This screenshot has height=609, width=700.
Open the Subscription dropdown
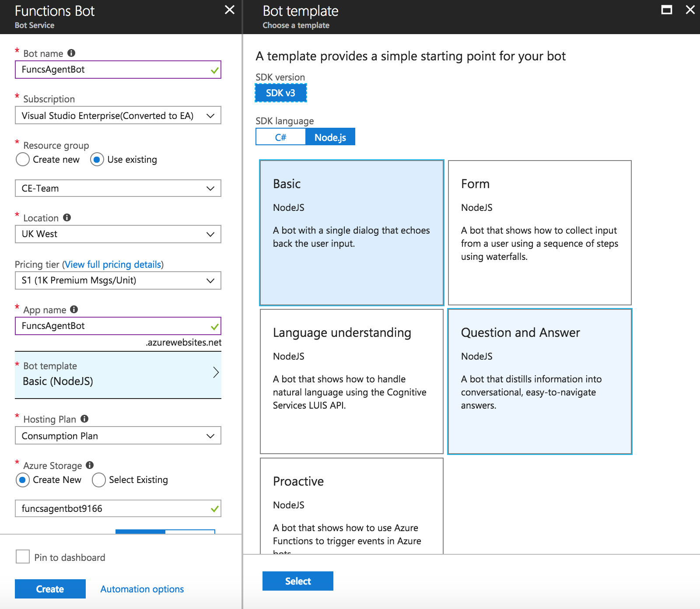tap(118, 115)
